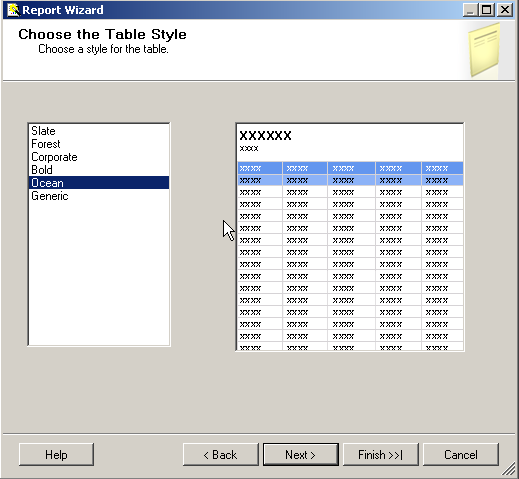The image size is (519, 479).
Task: Go to previous step with Back
Action: point(220,455)
